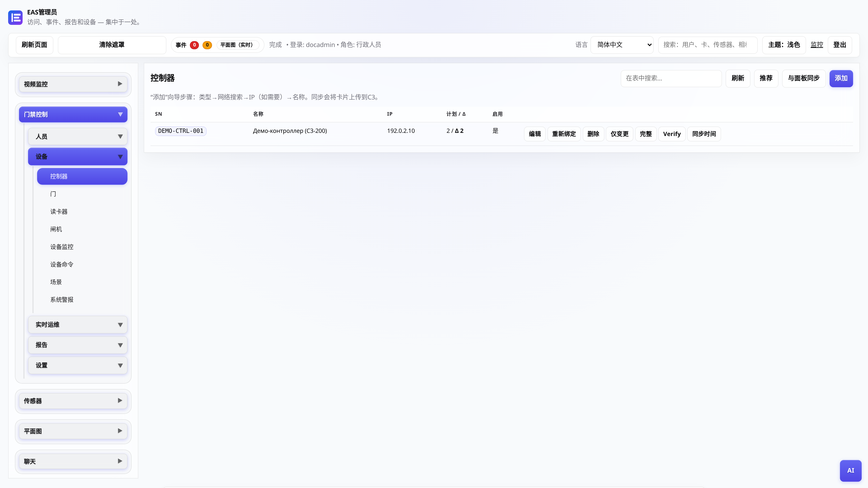Click Verify for DEMO-CTRL-001

coord(672,134)
